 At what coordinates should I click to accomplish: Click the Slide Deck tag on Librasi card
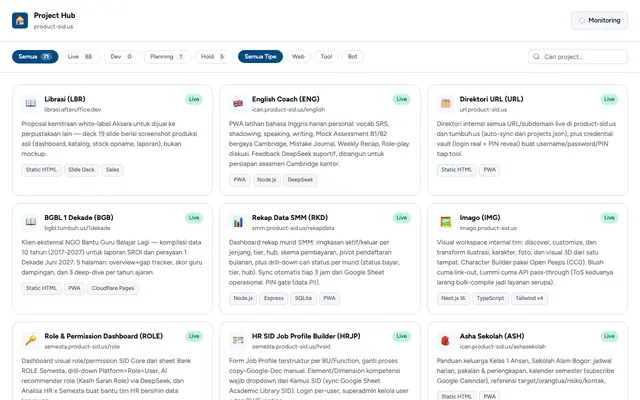[81, 170]
